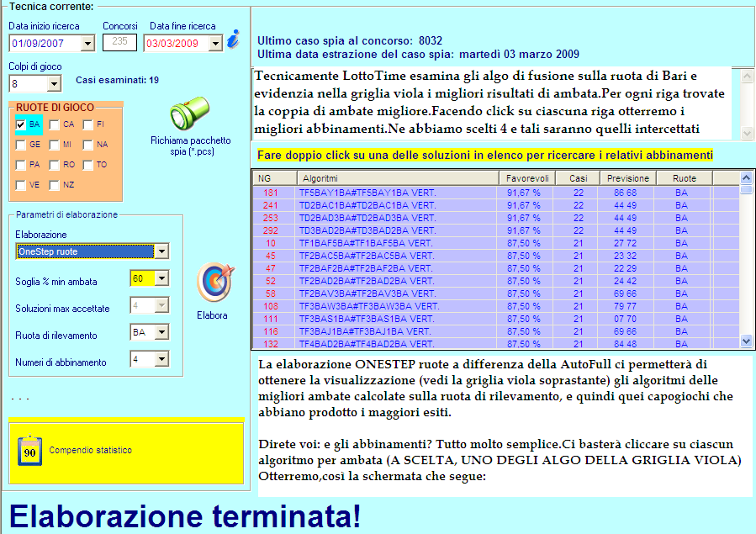Click scroll down arrow of results grid
The width and height of the screenshot is (756, 534).
click(746, 341)
